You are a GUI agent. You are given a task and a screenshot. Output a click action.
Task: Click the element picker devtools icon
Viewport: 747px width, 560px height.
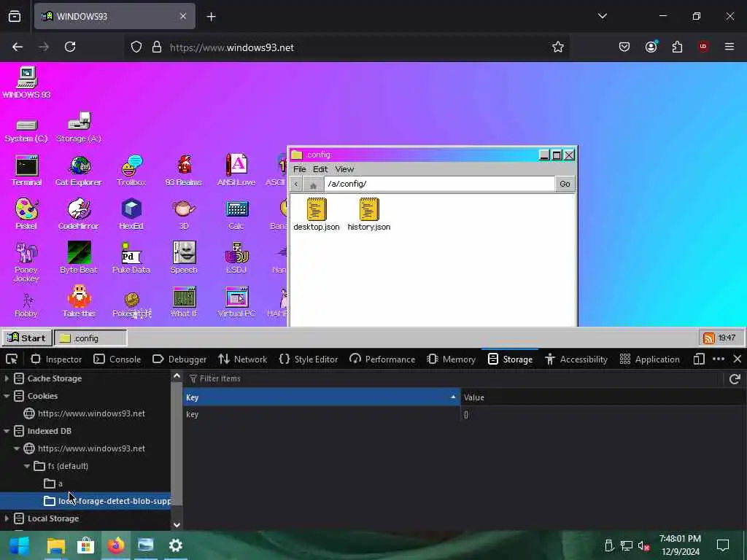coord(12,359)
